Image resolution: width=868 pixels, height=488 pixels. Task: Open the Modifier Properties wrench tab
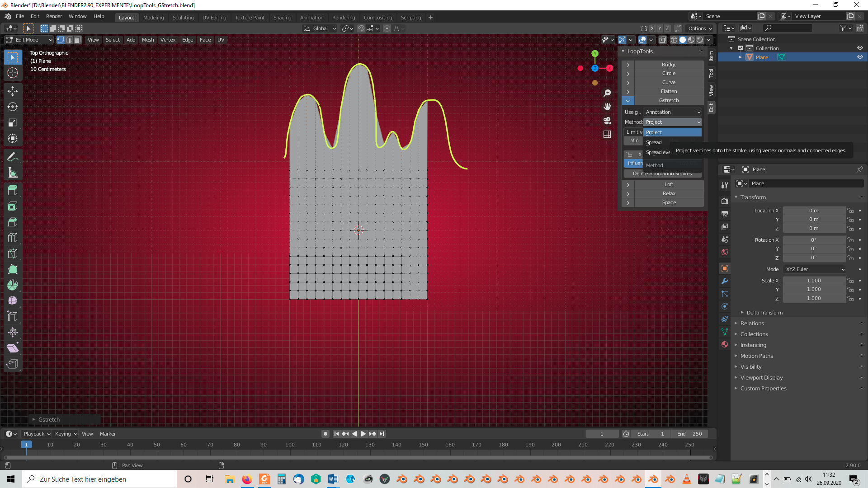tap(725, 281)
